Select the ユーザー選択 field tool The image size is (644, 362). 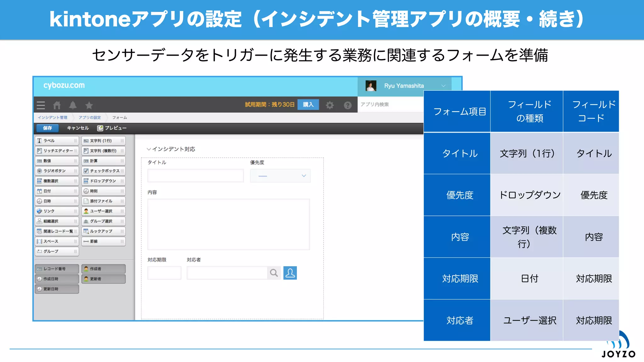(103, 211)
